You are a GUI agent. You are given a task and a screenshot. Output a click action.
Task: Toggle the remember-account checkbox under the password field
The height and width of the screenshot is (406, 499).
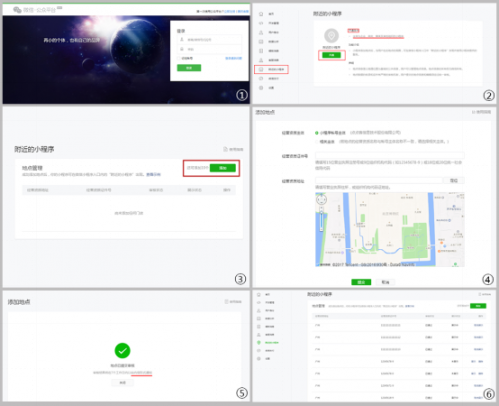179,58
